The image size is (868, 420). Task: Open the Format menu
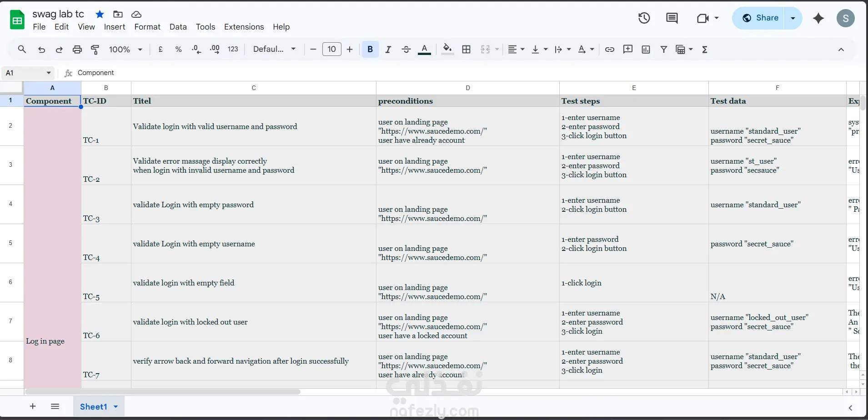pyautogui.click(x=147, y=27)
